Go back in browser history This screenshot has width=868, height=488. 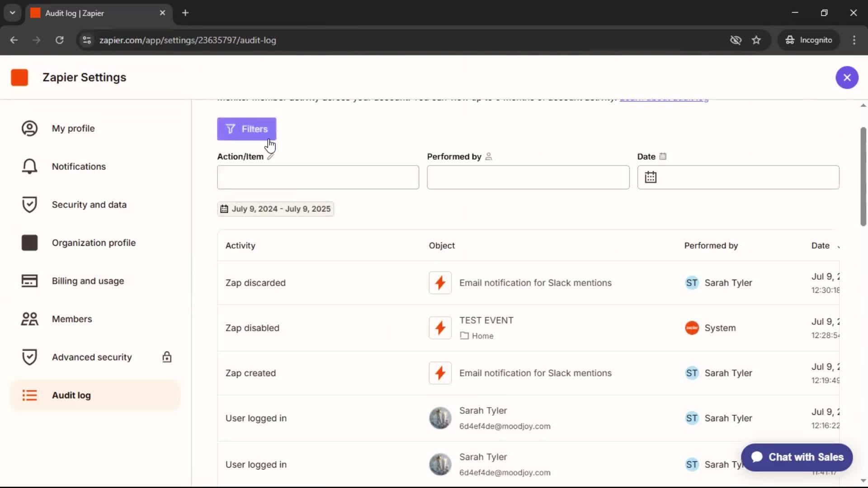tap(14, 40)
